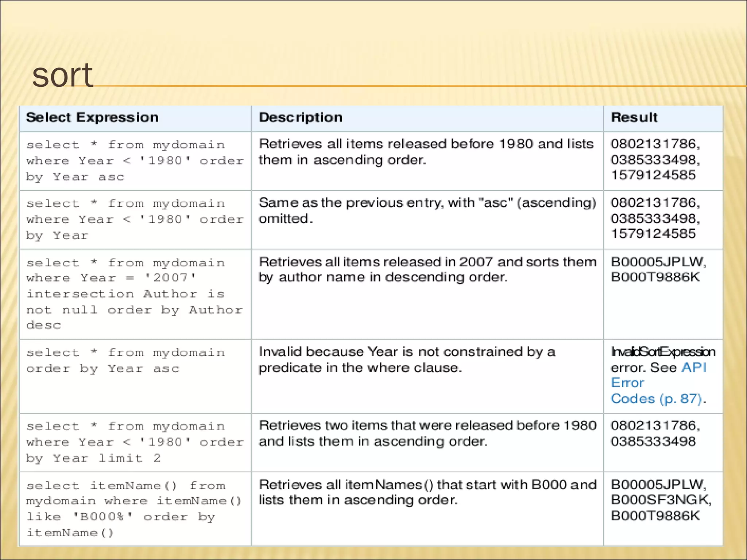
Task: Click the query with itemName() like 'B000%'
Action: tap(133, 509)
